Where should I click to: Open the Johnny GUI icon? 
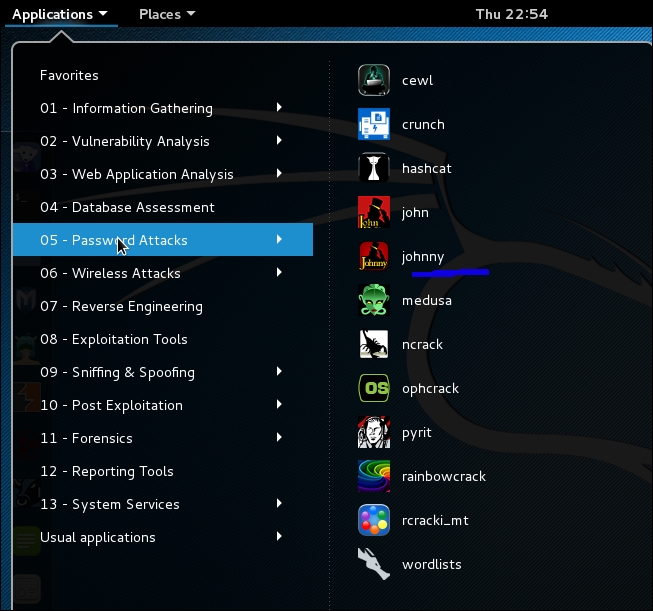374,256
